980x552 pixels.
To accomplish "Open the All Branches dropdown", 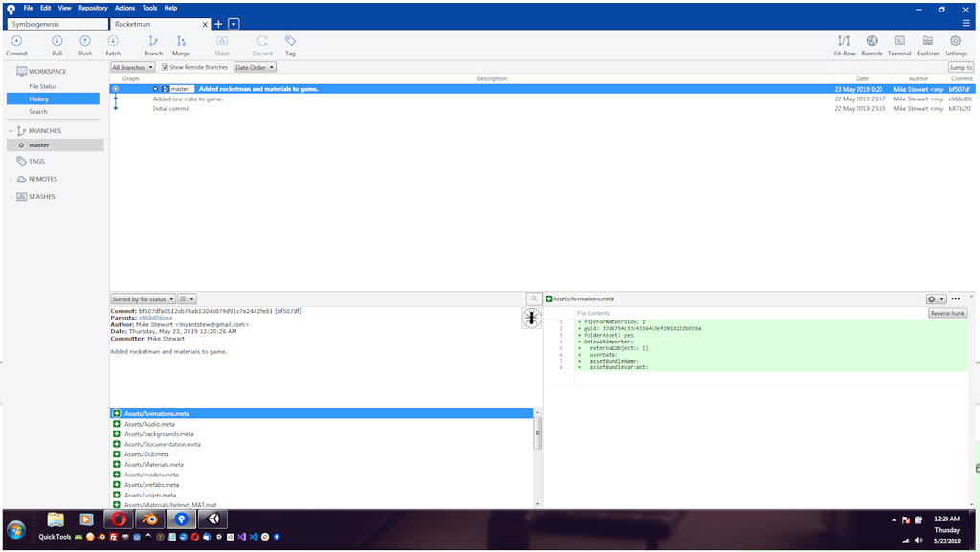I will pyautogui.click(x=133, y=67).
